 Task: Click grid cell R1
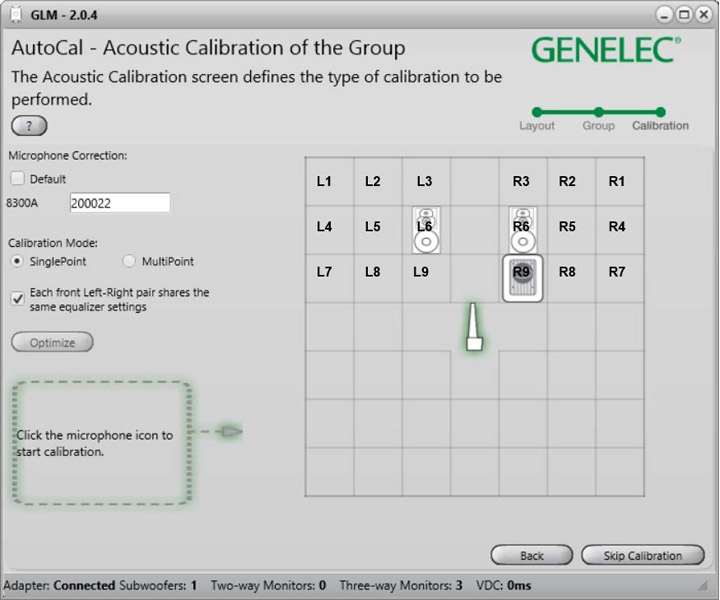click(x=620, y=181)
